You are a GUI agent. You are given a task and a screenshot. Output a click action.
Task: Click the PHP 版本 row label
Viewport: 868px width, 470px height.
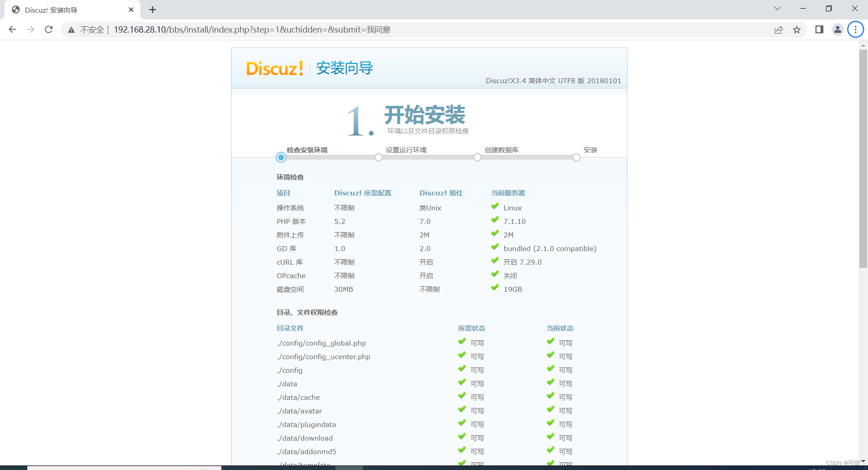pos(291,222)
